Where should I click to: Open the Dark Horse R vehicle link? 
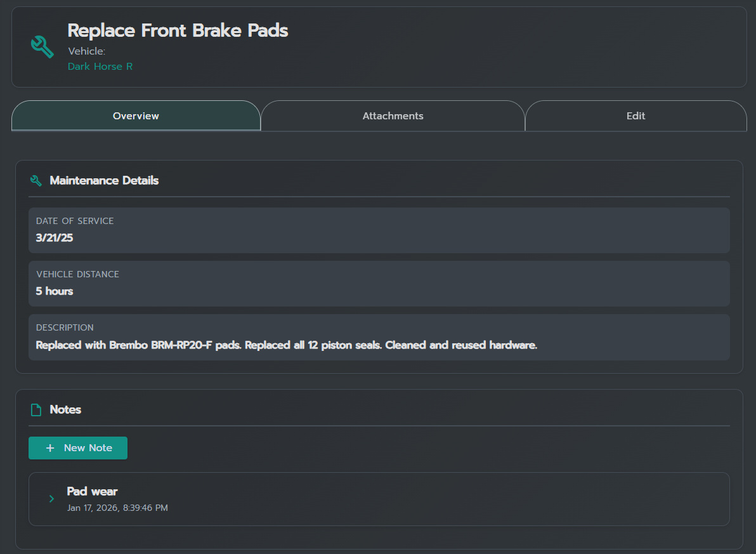coord(100,67)
